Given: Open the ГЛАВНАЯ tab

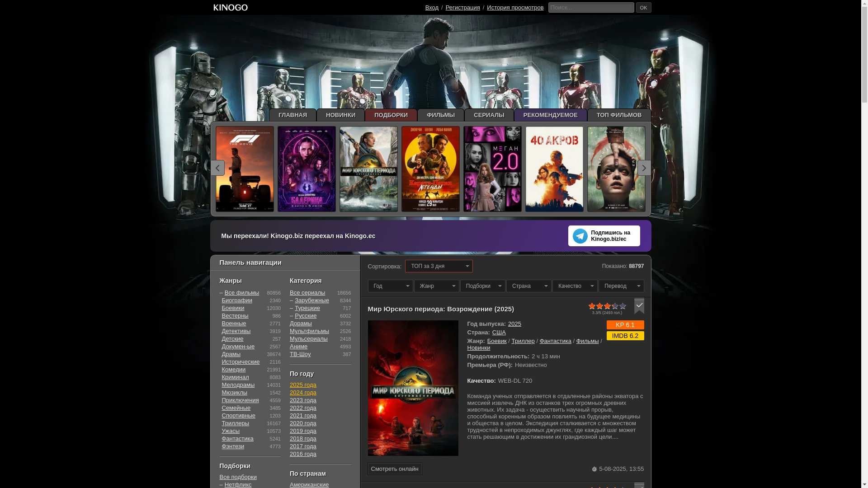Looking at the screenshot, I should pos(292,115).
